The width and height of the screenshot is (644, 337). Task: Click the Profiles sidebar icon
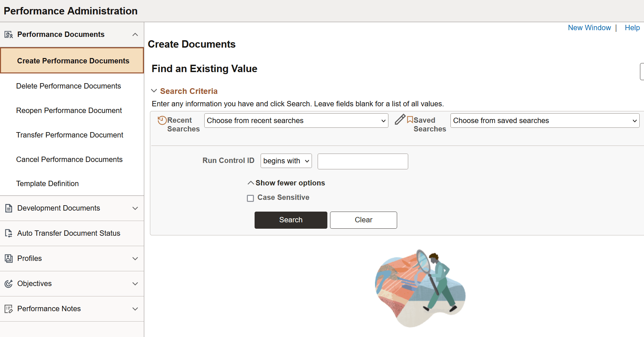[x=8, y=259]
